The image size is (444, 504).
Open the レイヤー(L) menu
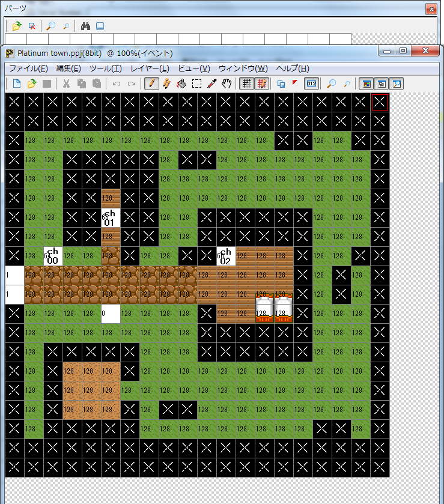click(150, 68)
